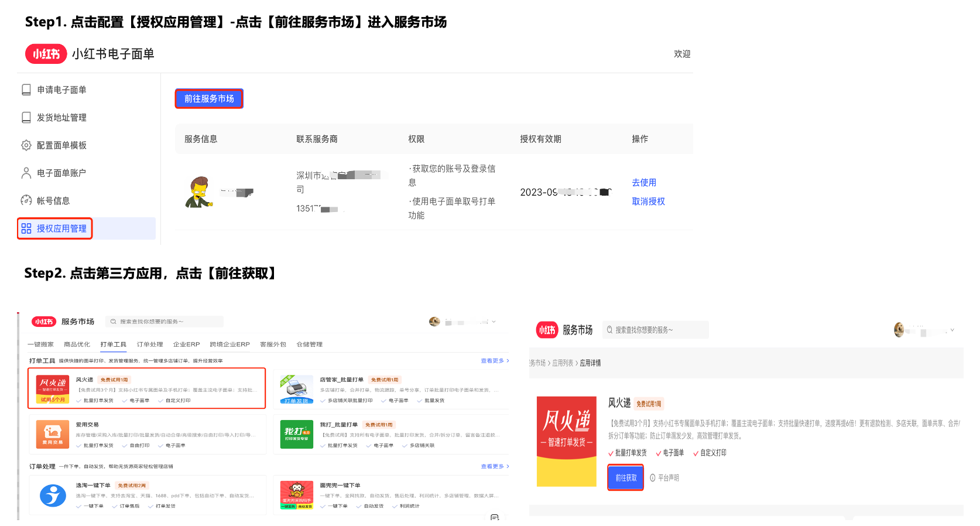The width and height of the screenshot is (980, 526).
Task: Click the 免费试用1周 badge on 我打_批量打单
Action: coord(379,425)
